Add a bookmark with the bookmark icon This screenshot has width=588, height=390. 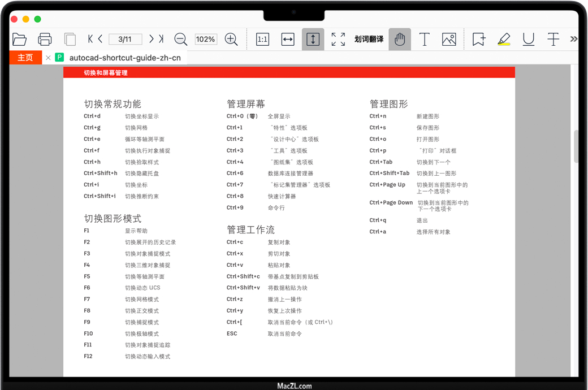(x=479, y=39)
